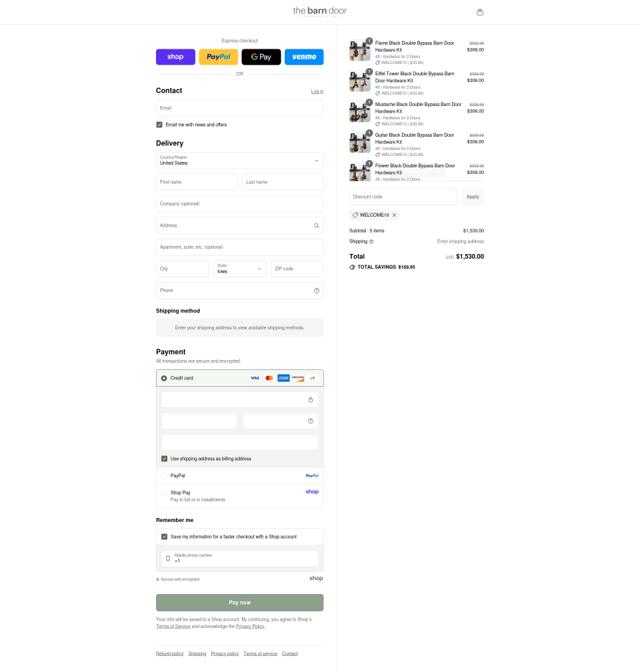Toggle email me with news and offers
This screenshot has width=640, height=670.
tap(159, 125)
